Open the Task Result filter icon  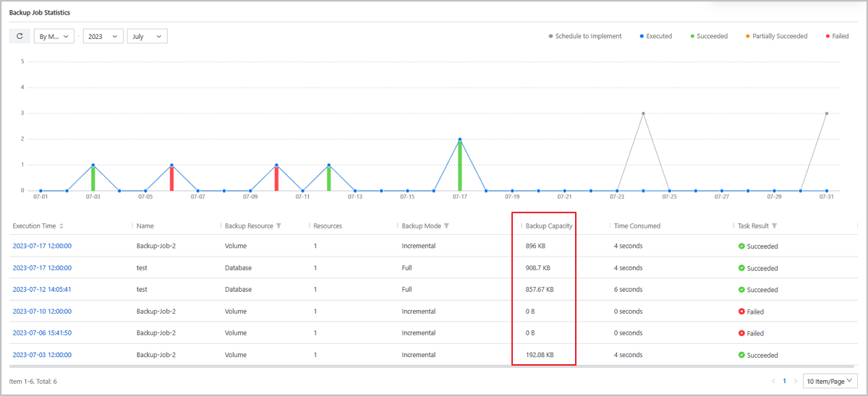click(775, 226)
